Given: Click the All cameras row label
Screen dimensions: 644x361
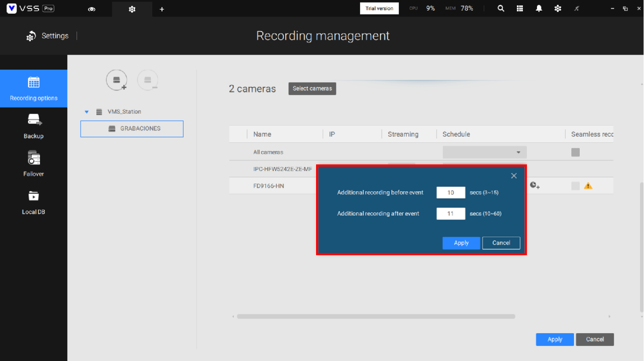Looking at the screenshot, I should pyautogui.click(x=268, y=152).
